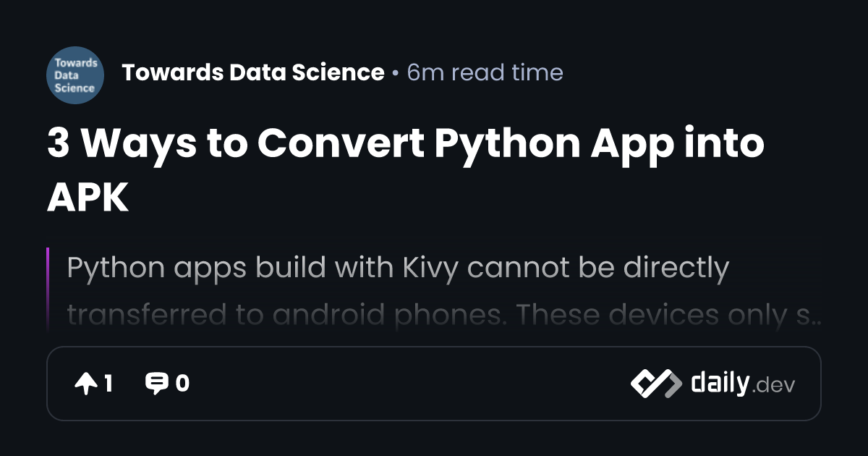Viewport: 868px width, 456px height.
Task: Click the summary line starting "Python apps build"
Action: (x=398, y=269)
